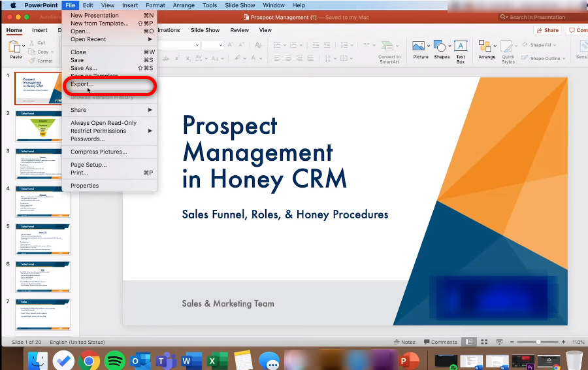Choose Export in the File menu
This screenshot has width=588, height=370.
click(x=110, y=84)
